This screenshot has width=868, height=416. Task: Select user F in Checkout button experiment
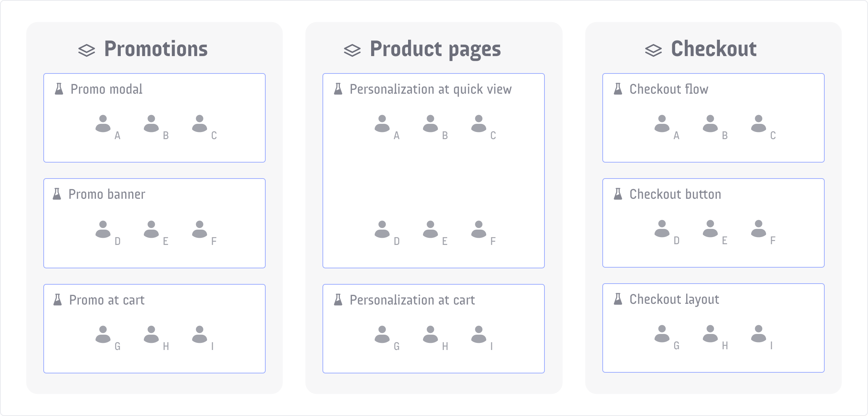pos(759,229)
